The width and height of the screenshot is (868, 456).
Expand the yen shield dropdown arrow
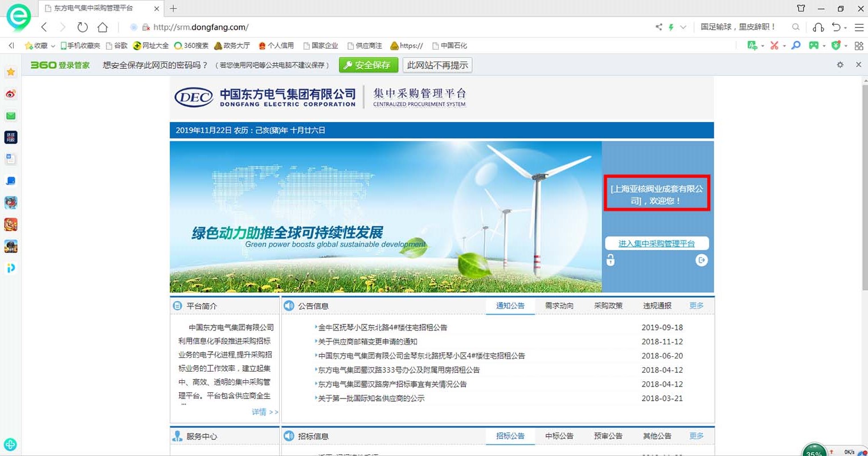[845, 46]
